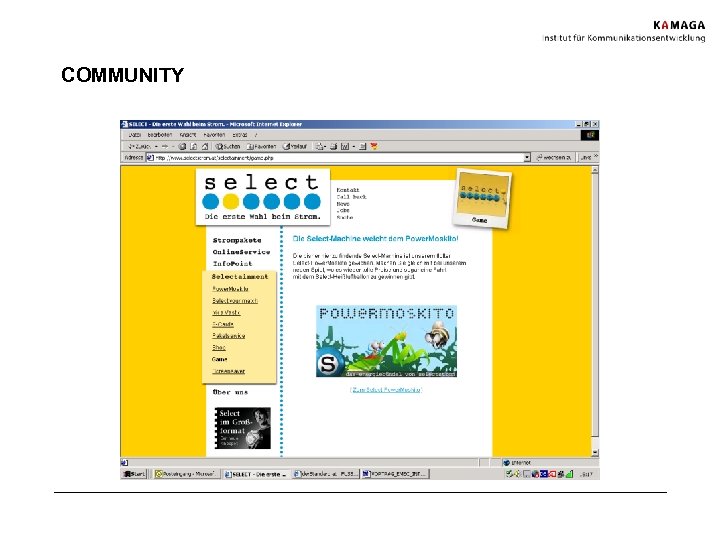Click the Home page icon

click(205, 146)
